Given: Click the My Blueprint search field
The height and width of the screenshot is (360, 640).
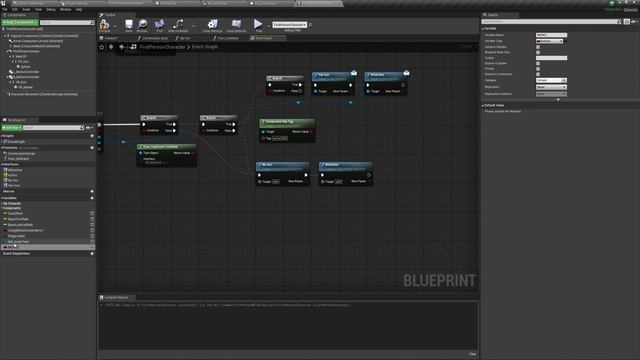Looking at the screenshot, I should coord(53,128).
